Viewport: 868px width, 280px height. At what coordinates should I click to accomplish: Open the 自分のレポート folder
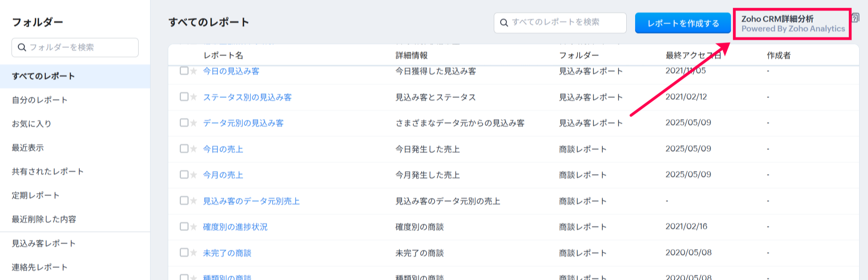[x=40, y=100]
